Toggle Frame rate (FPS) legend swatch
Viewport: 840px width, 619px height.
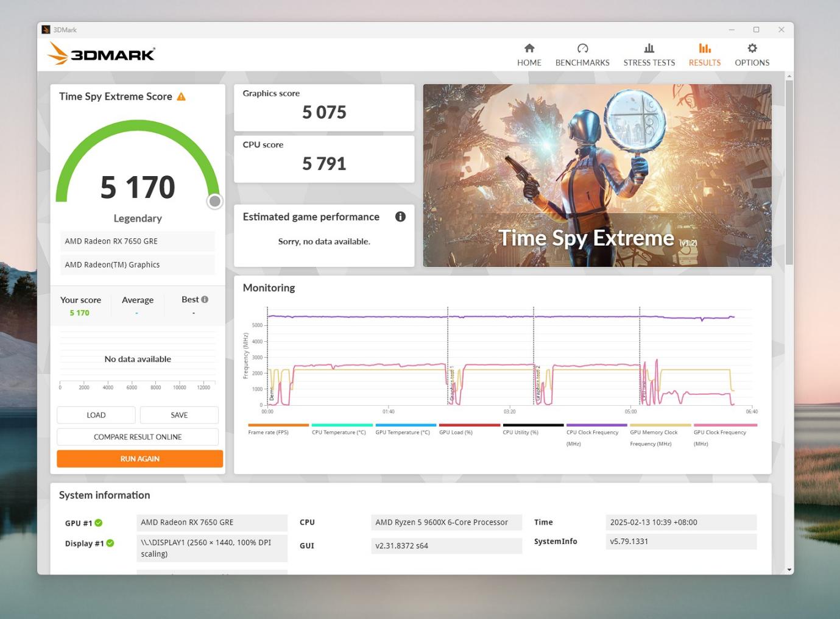point(278,425)
